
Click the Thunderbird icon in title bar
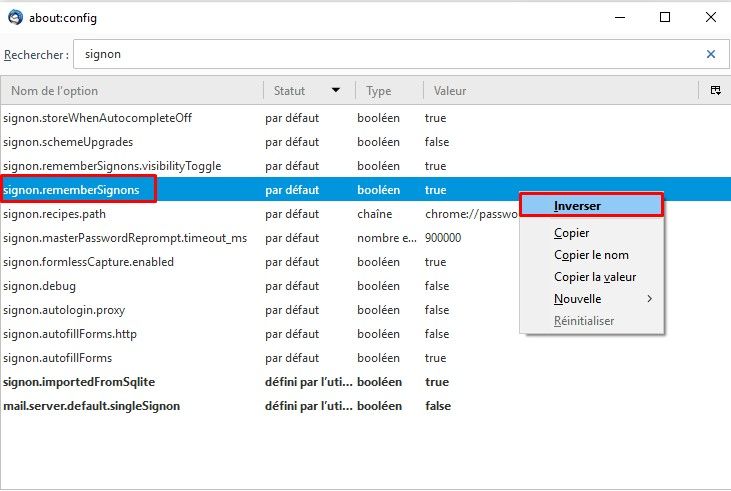(x=15, y=17)
